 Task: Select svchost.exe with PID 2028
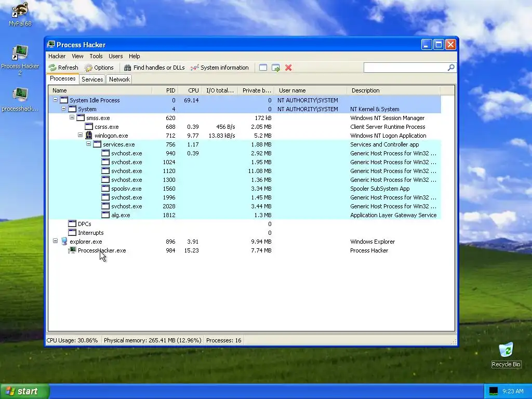tap(244, 206)
